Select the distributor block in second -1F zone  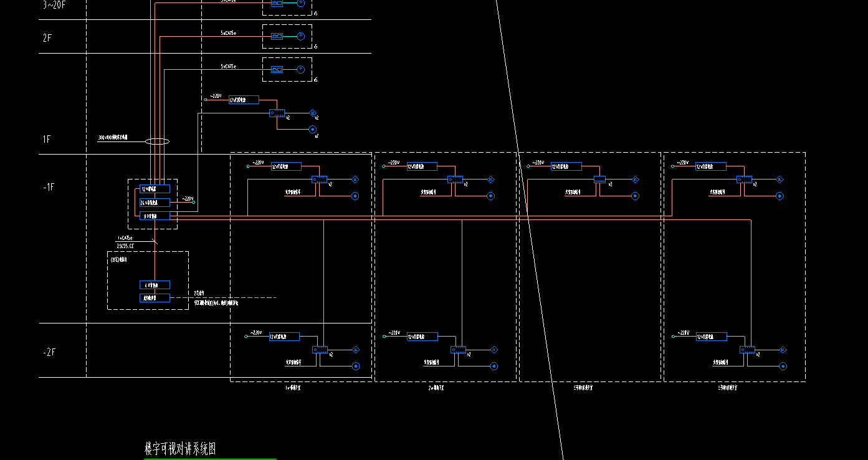[455, 180]
